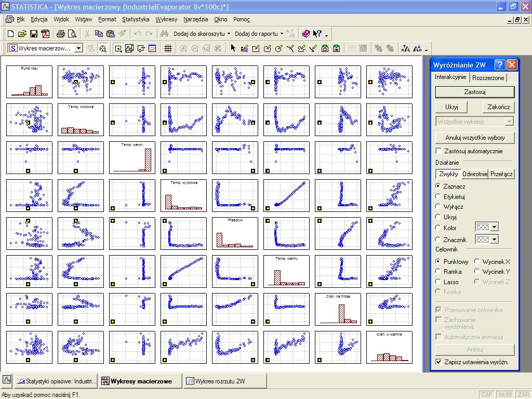Activate the What's This help pointer icon

(317, 34)
